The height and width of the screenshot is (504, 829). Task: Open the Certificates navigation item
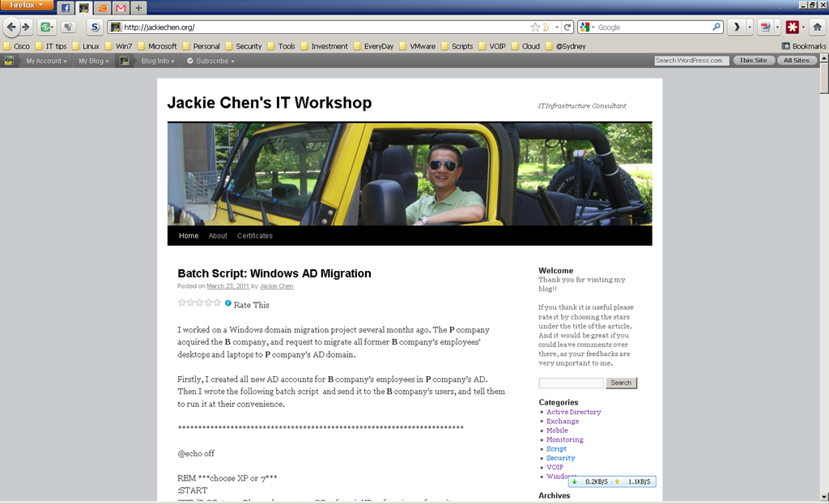(x=255, y=235)
